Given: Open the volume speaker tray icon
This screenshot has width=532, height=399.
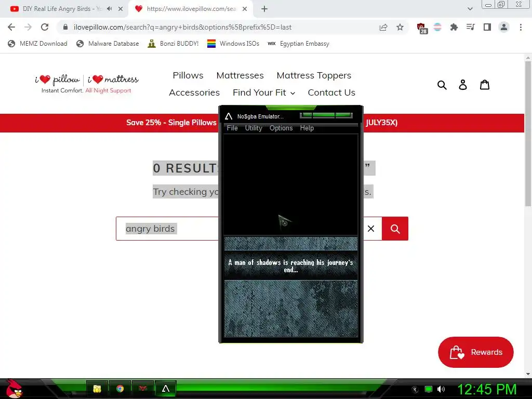Looking at the screenshot, I should click(441, 389).
